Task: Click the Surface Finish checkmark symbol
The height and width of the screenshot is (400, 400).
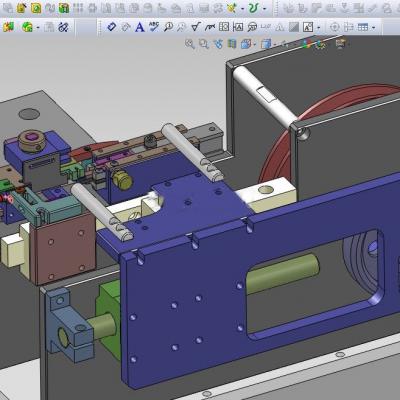Action: (195, 26)
